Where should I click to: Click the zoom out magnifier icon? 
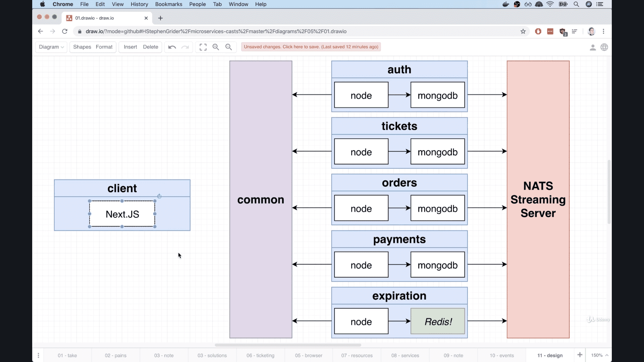[x=229, y=47]
